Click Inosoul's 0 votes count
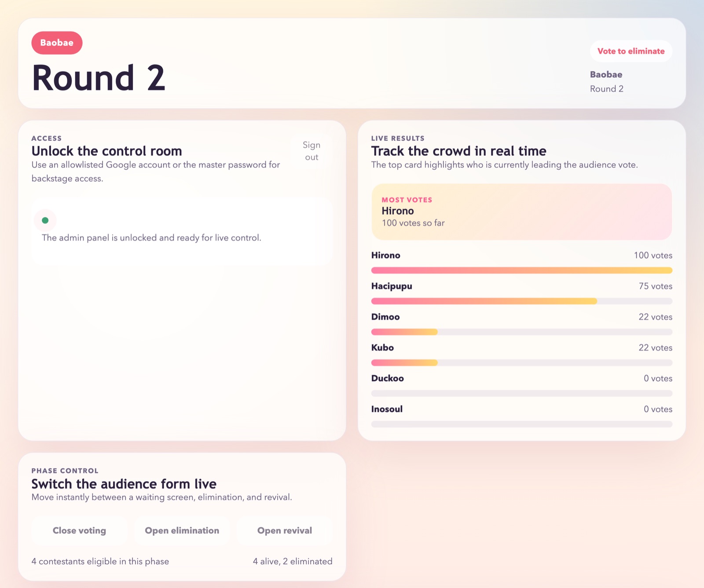Screen dimensions: 704x588 (658, 409)
